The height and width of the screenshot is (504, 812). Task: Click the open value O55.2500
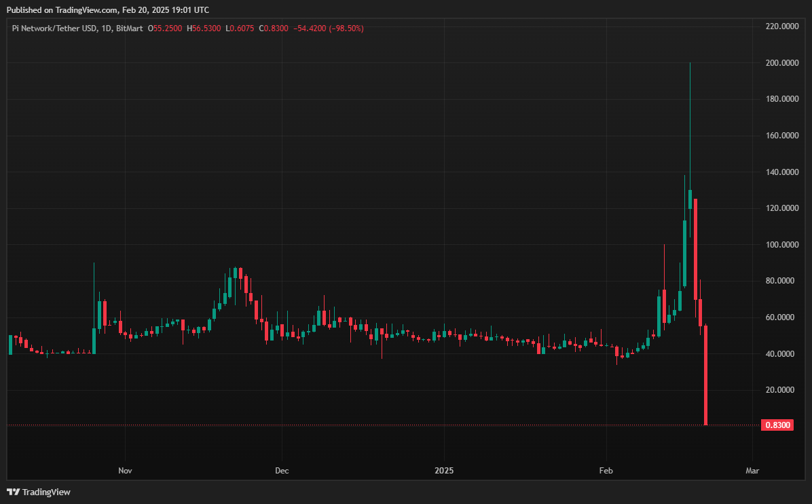tap(165, 28)
